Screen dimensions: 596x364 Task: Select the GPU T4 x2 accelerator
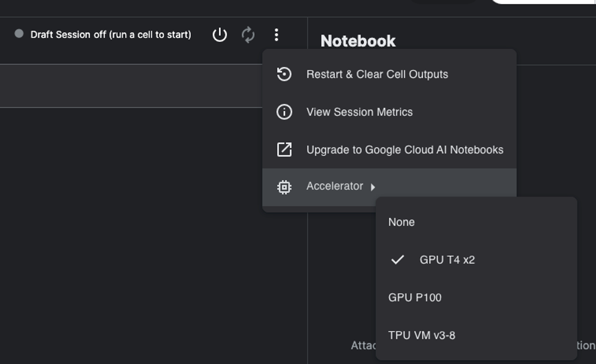pos(476,260)
